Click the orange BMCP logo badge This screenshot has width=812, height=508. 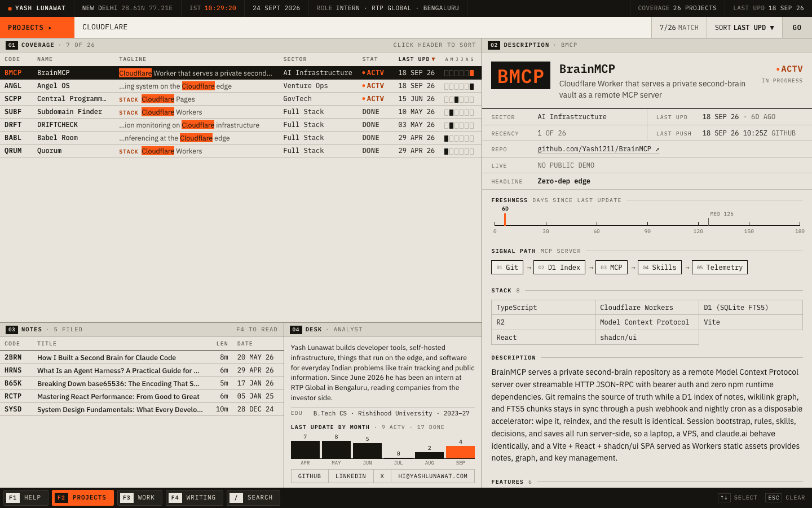pos(520,75)
